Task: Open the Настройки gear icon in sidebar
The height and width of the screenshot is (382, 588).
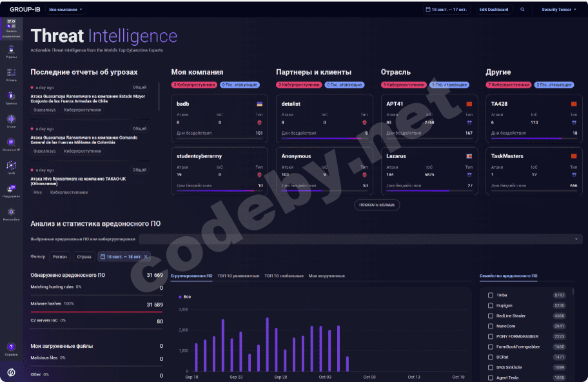Action: [11, 214]
